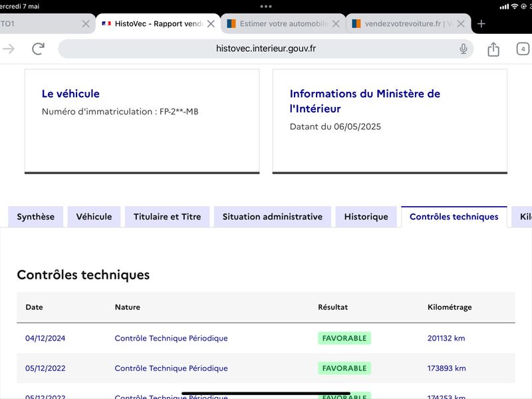The image size is (532, 399).
Task: Tap the microphone icon in address bar
Action: (x=463, y=49)
